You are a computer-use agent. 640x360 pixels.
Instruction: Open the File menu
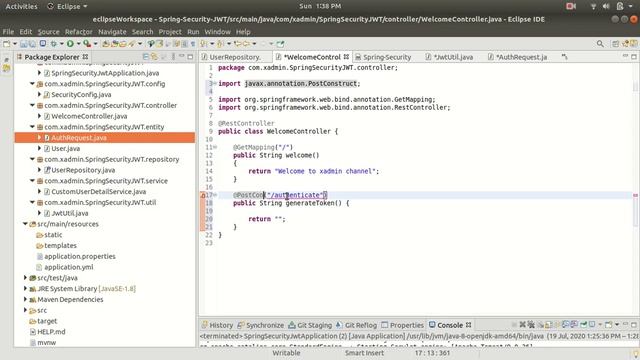[8, 31]
